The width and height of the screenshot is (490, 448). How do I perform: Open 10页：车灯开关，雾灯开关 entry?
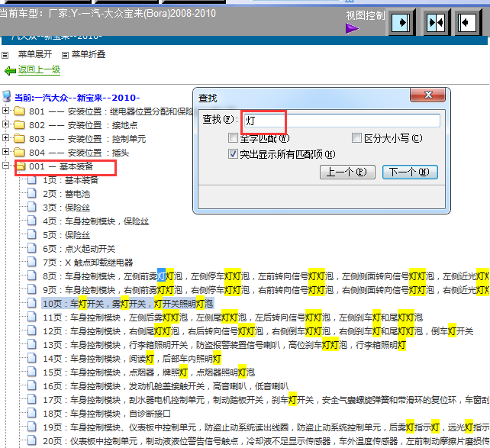coord(127,303)
